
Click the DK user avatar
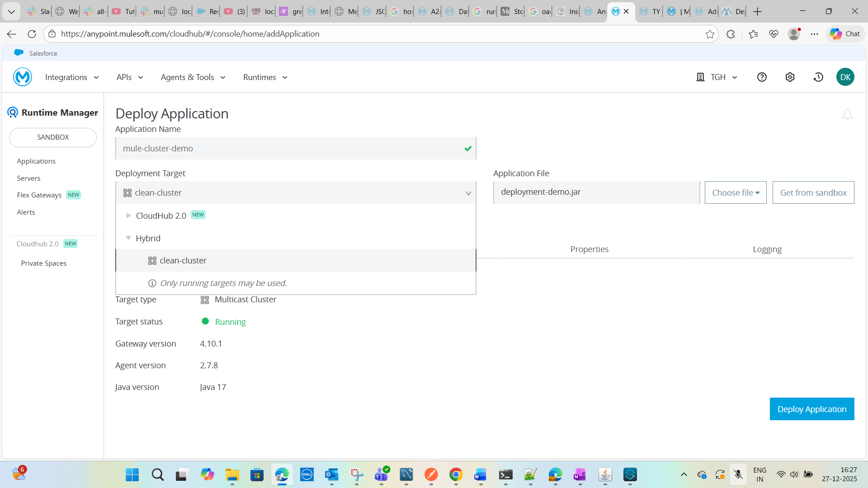point(845,77)
